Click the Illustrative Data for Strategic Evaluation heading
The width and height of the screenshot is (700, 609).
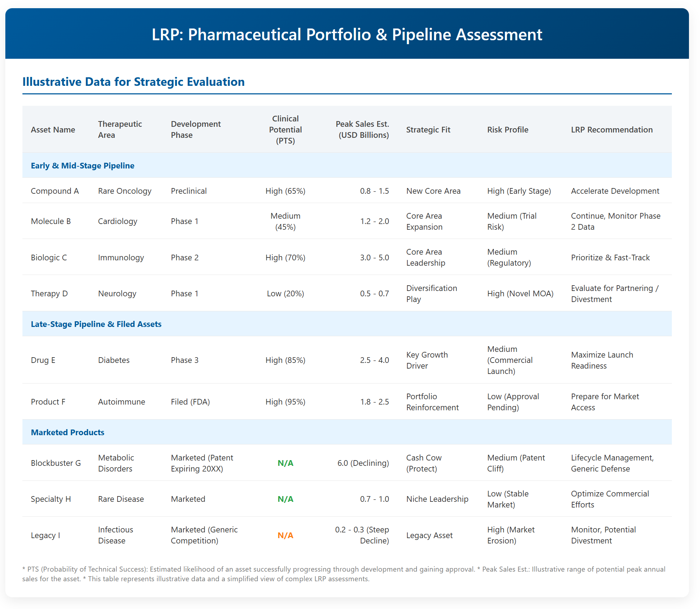click(134, 82)
